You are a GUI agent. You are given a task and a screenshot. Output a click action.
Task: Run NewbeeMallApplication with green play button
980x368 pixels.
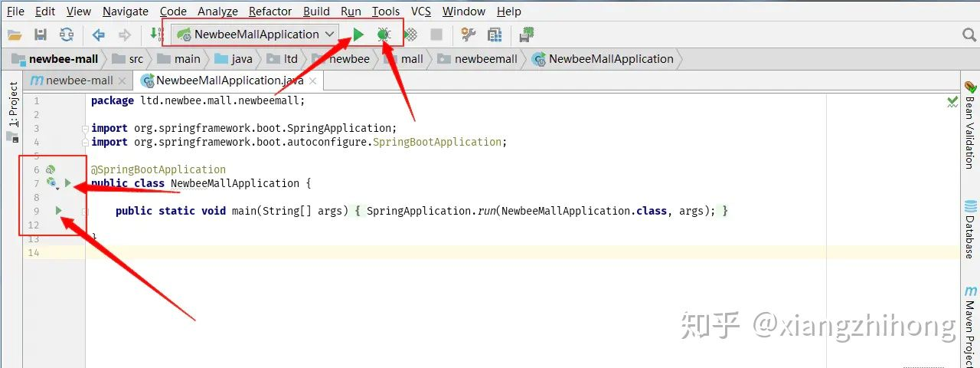click(x=358, y=34)
